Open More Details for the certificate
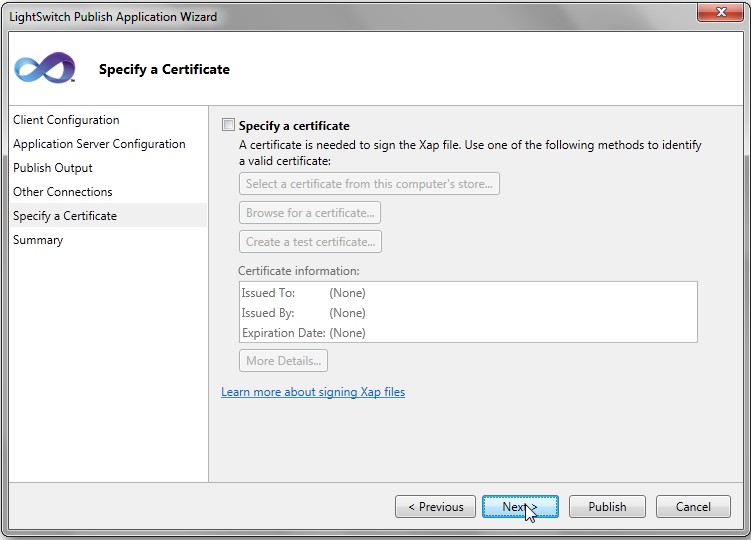The height and width of the screenshot is (540, 751). [x=283, y=361]
